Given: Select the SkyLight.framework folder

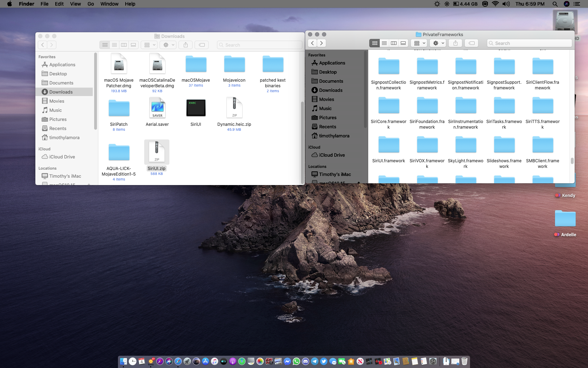Looking at the screenshot, I should click(x=465, y=145).
